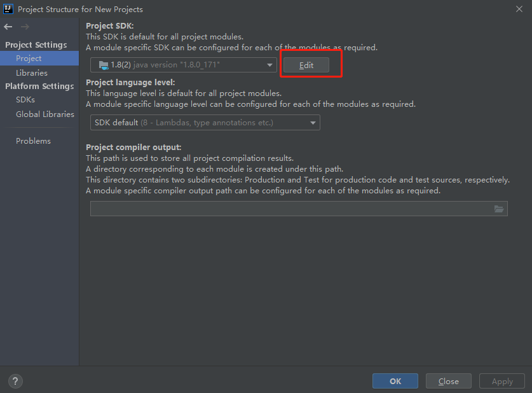Open the Project SDK dropdown
This screenshot has height=393, width=532.
coord(184,65)
